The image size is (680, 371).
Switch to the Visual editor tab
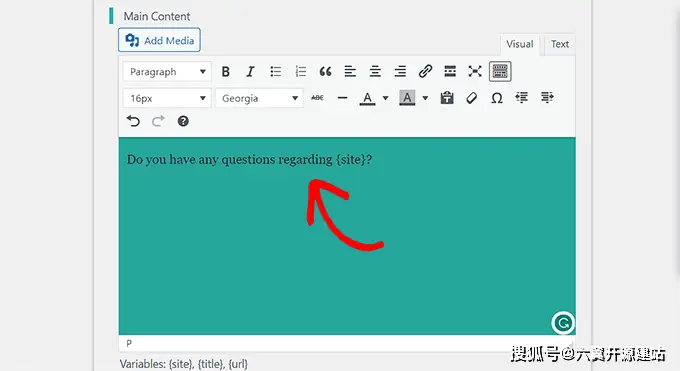pos(520,44)
